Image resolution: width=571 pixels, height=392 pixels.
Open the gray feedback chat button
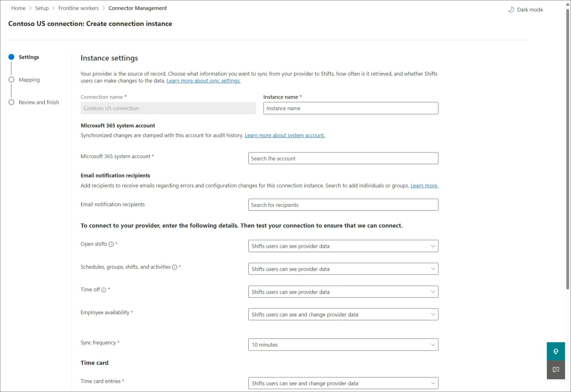[556, 370]
